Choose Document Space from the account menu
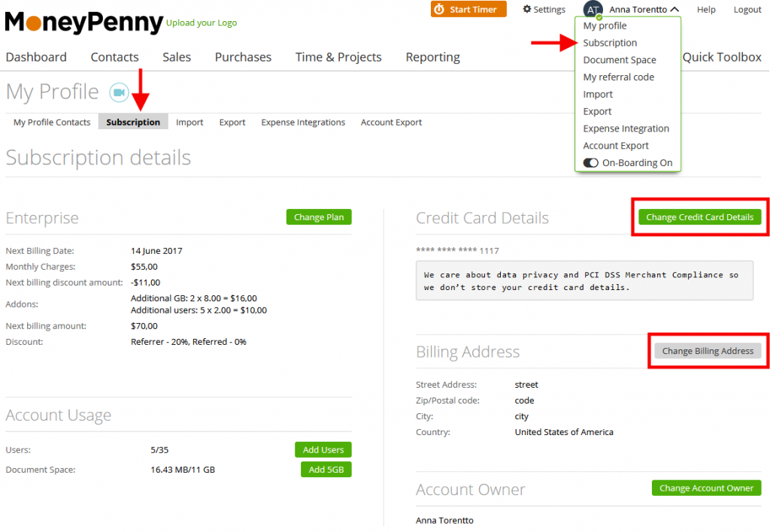770x532 pixels. (619, 59)
